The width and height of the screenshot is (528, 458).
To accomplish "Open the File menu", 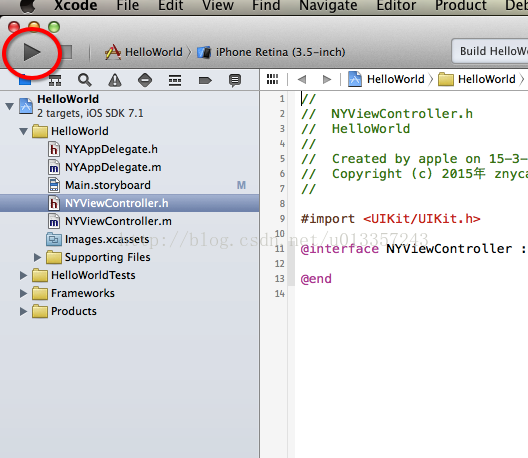I will click(x=128, y=6).
